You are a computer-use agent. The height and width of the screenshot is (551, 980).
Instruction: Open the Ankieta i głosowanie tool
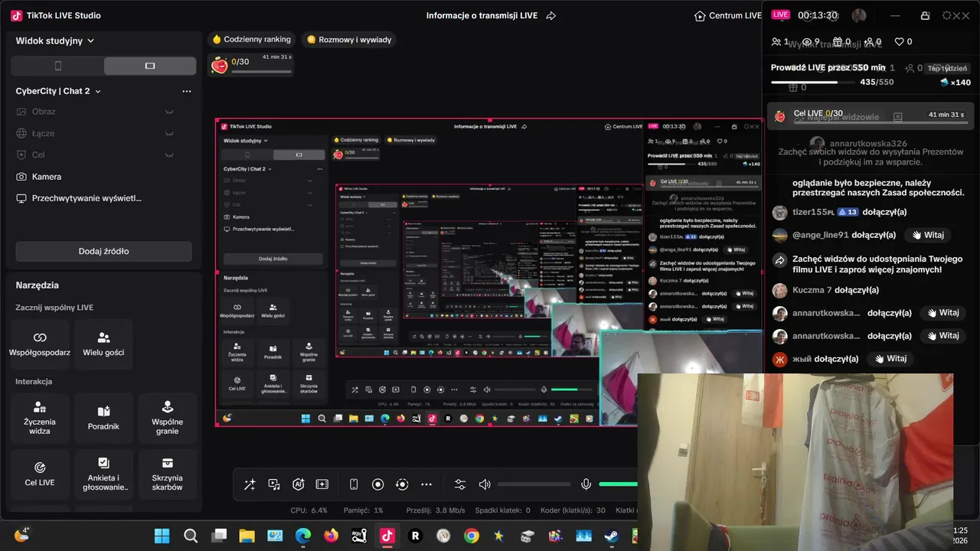pyautogui.click(x=103, y=474)
